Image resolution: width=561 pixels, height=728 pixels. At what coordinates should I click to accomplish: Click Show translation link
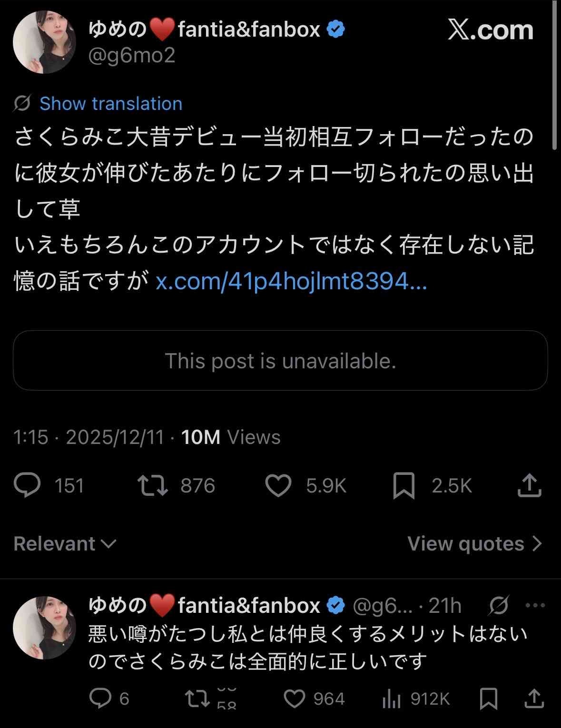[x=110, y=103]
